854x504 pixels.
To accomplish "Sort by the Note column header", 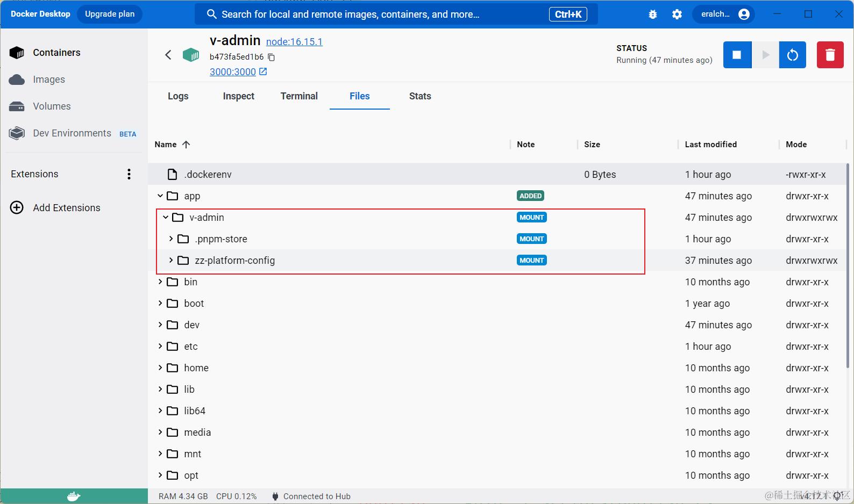I will (525, 145).
